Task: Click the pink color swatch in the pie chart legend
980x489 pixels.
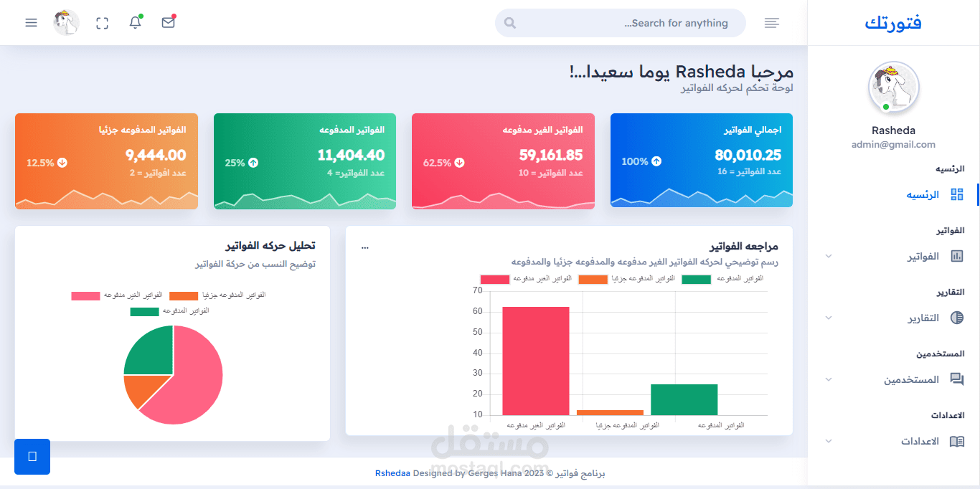Action: coord(85,295)
